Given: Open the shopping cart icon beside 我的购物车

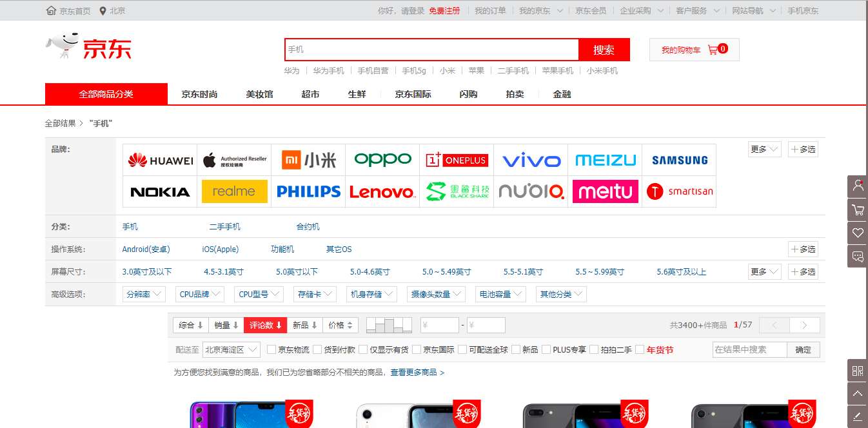Looking at the screenshot, I should (713, 50).
